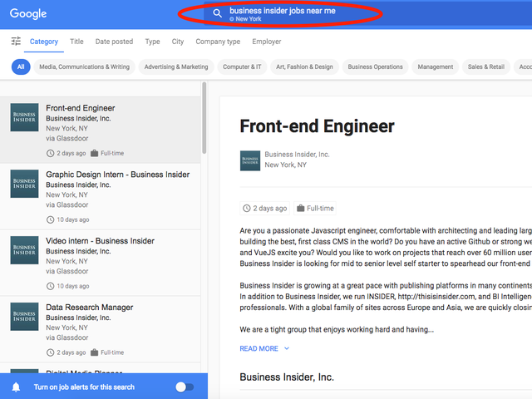This screenshot has width=532, height=399.
Task: Open the filter settings sliders icon
Action: (x=16, y=42)
